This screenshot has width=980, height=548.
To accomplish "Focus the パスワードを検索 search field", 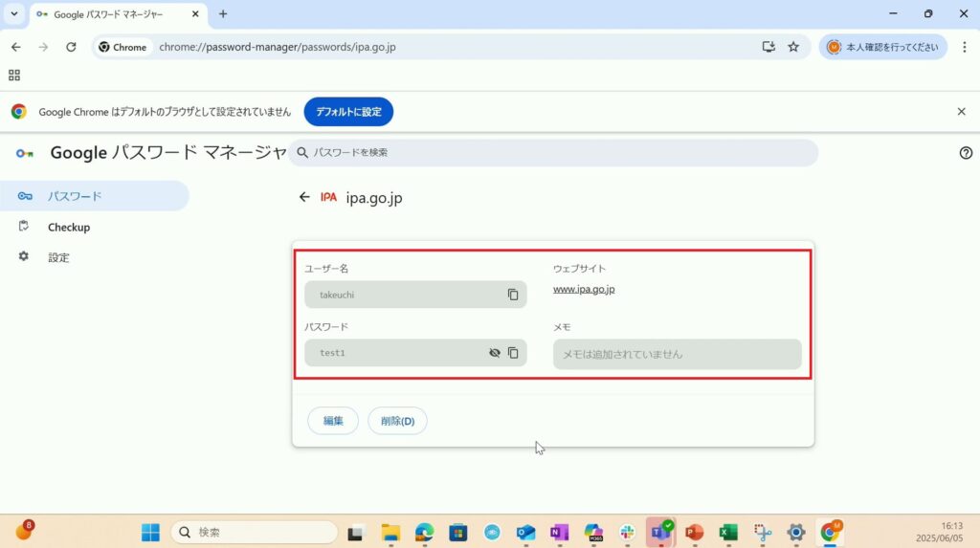I will 553,152.
